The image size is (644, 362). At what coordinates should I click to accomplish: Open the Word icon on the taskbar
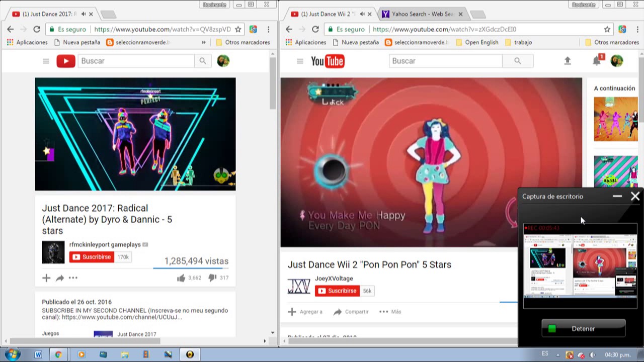click(x=38, y=354)
